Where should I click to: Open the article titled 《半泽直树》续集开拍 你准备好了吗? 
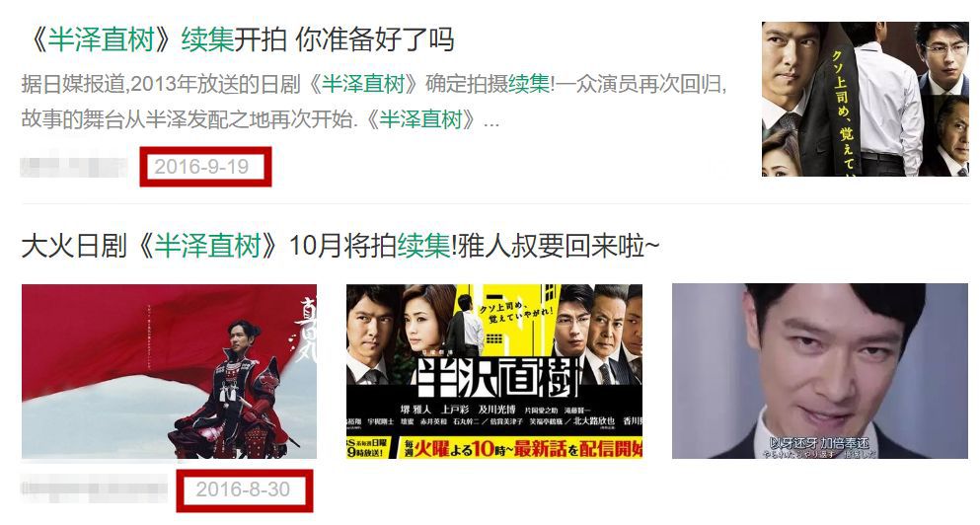click(x=238, y=40)
